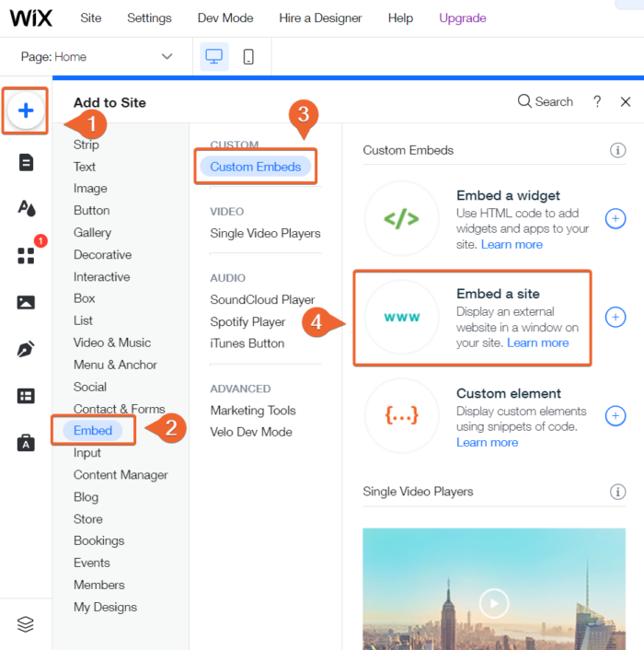Open the Dev Mode menu
The height and width of the screenshot is (650, 644).
(225, 17)
